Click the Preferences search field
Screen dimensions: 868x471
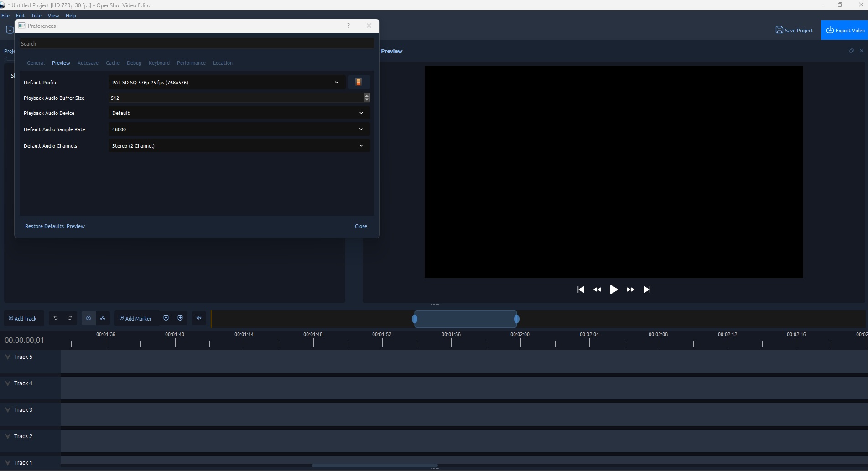[197, 44]
